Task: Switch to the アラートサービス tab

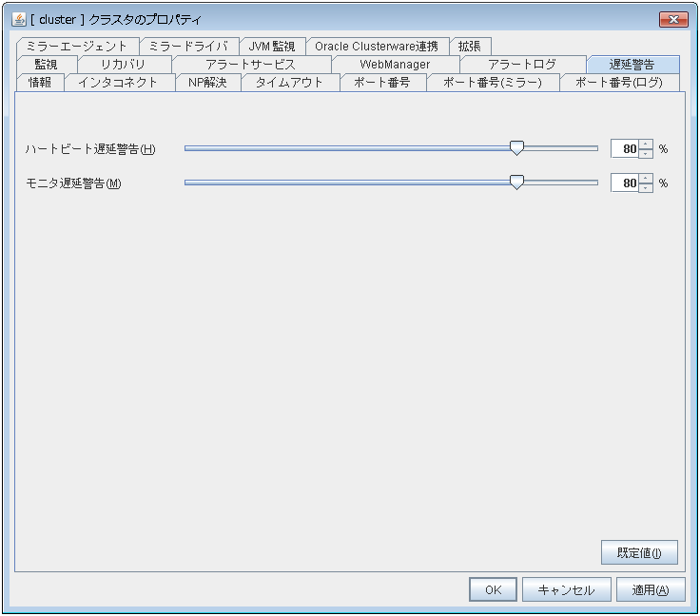Action: (251, 65)
